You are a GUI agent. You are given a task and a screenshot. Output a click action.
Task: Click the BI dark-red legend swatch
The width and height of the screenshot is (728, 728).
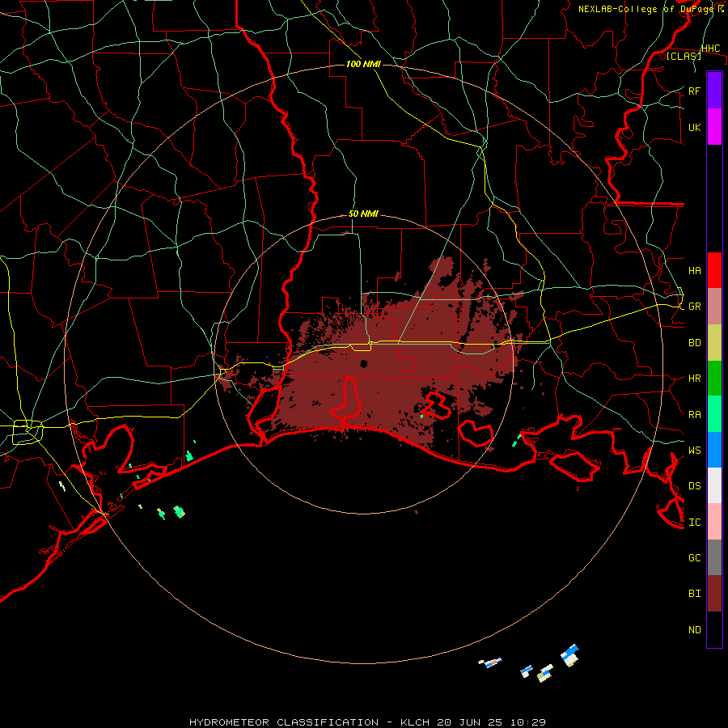pos(714,594)
